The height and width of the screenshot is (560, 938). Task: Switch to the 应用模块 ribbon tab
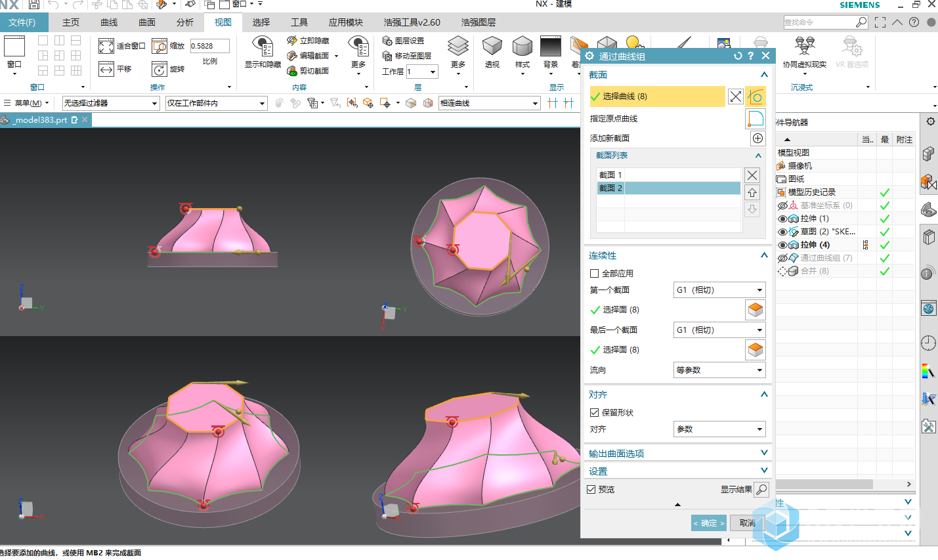tap(346, 22)
